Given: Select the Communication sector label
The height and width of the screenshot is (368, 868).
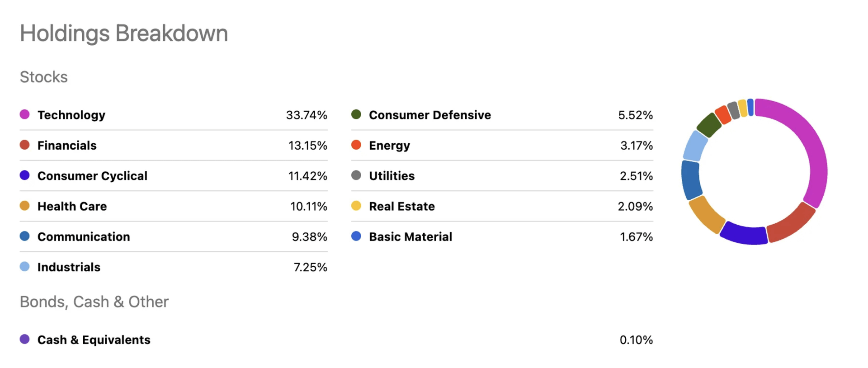Looking at the screenshot, I should tap(84, 236).
